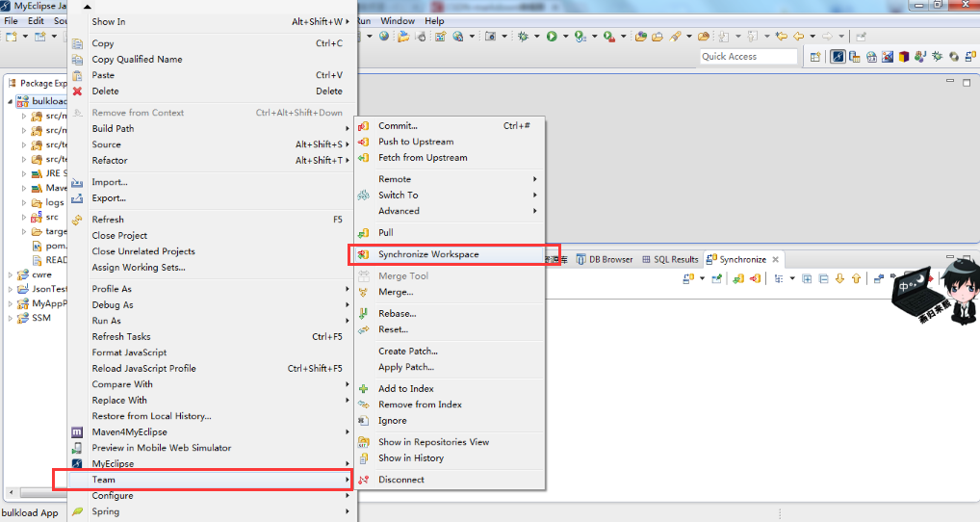Viewport: 980px width, 522px height.
Task: Select the MyEclipse Java perspective icon
Action: point(838,57)
